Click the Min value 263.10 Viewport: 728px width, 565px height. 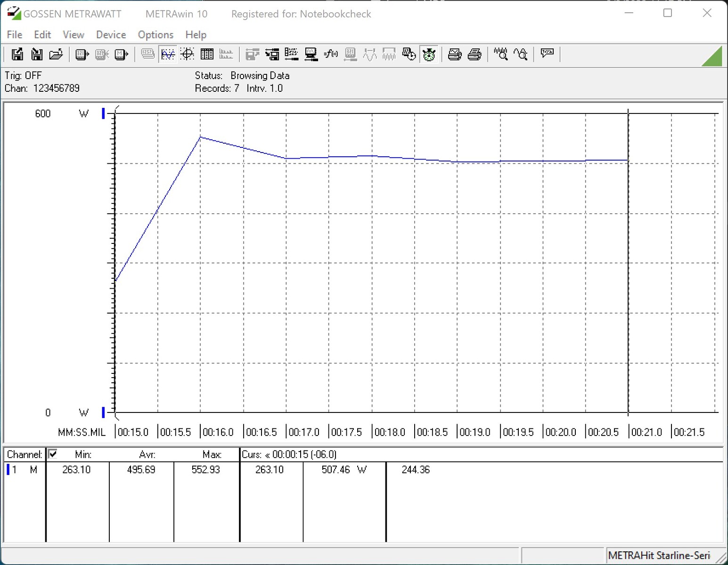coord(76,469)
